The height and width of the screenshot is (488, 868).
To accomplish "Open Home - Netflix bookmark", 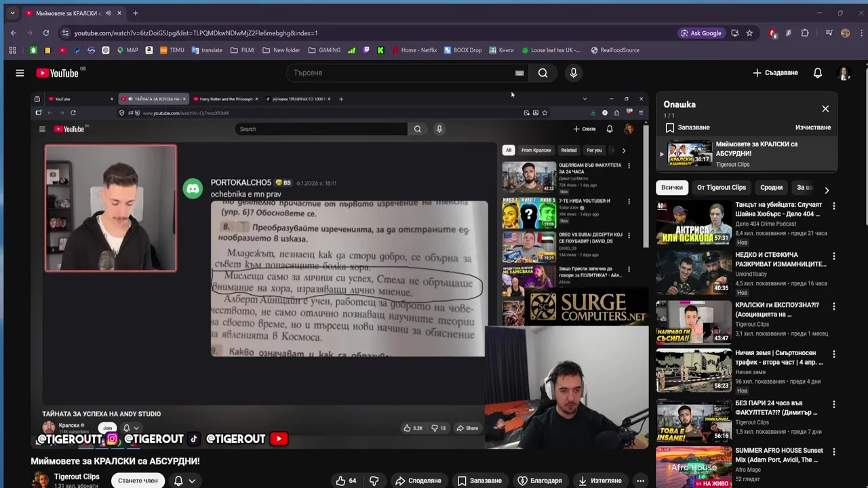I will click(x=414, y=50).
